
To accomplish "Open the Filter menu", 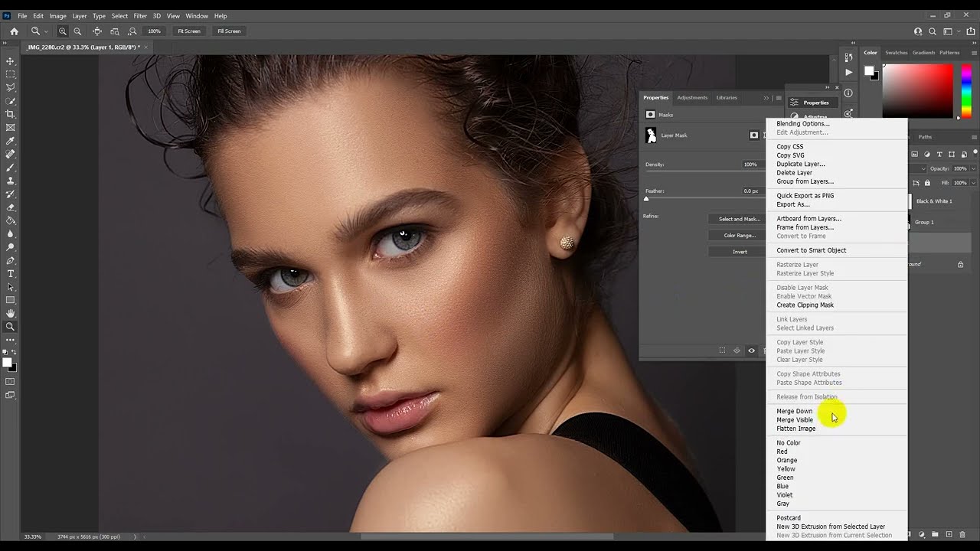I will tap(140, 16).
